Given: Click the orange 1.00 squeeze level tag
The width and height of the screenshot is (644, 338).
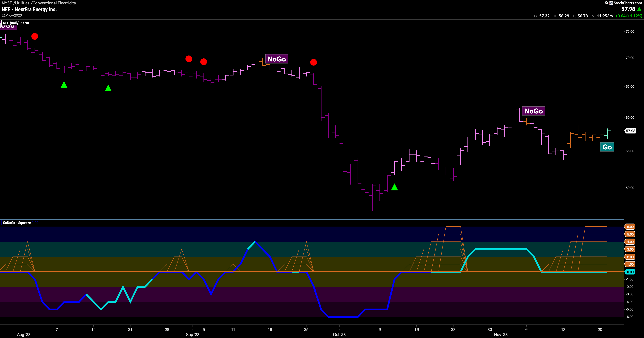Looking at the screenshot, I should (x=630, y=264).
